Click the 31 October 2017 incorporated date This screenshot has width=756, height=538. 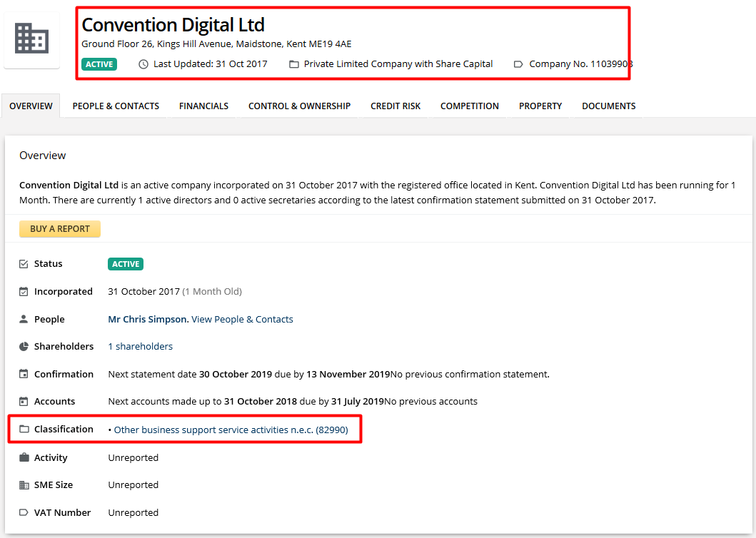[143, 292]
